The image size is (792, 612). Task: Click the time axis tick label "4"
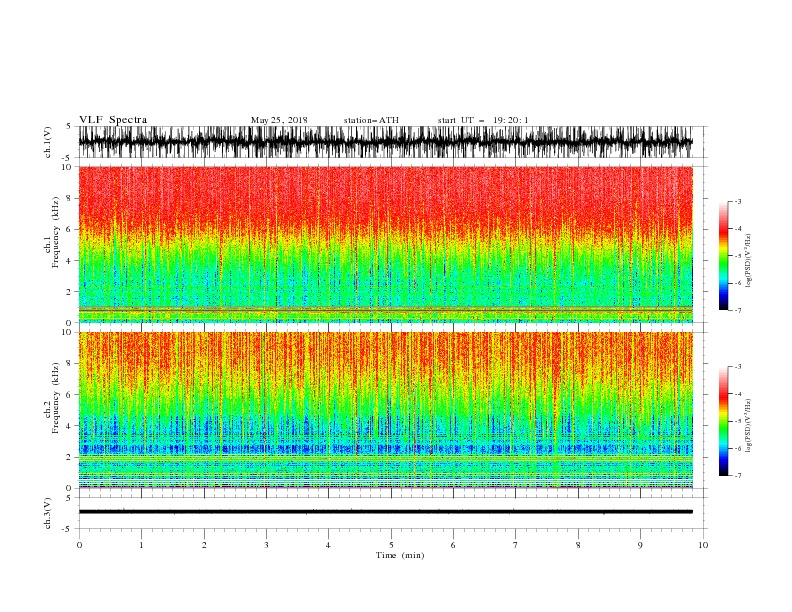click(328, 545)
